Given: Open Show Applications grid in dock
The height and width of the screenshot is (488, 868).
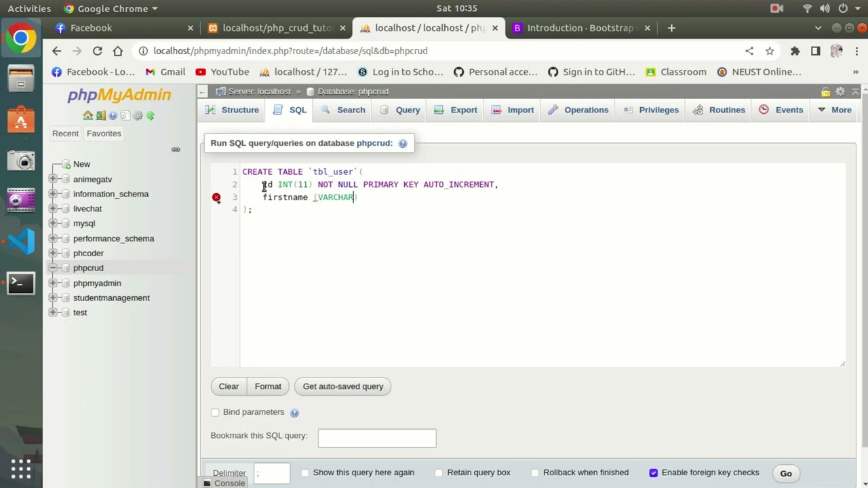Looking at the screenshot, I should point(21,468).
